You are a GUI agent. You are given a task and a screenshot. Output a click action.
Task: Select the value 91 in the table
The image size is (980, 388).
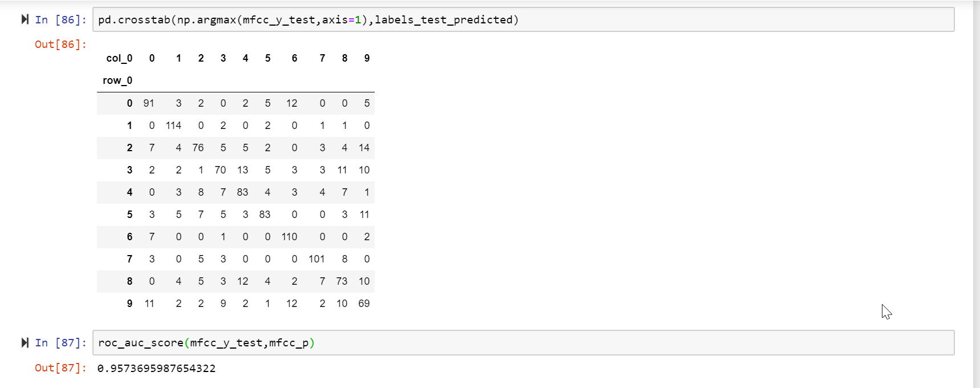pos(149,103)
